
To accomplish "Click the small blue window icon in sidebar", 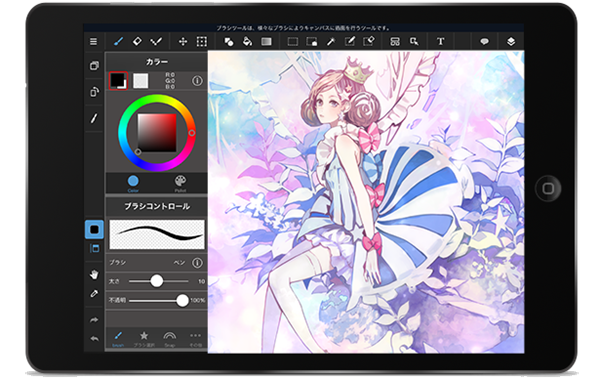I will [94, 248].
